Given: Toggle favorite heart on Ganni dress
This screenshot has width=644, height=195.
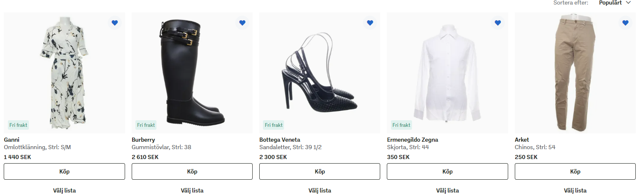Looking at the screenshot, I should tap(115, 23).
